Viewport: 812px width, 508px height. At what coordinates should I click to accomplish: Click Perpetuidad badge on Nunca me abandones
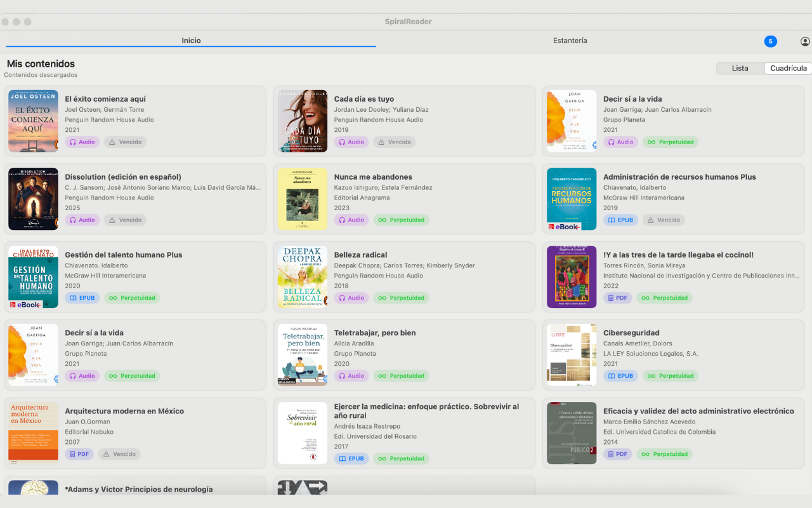[x=402, y=220]
